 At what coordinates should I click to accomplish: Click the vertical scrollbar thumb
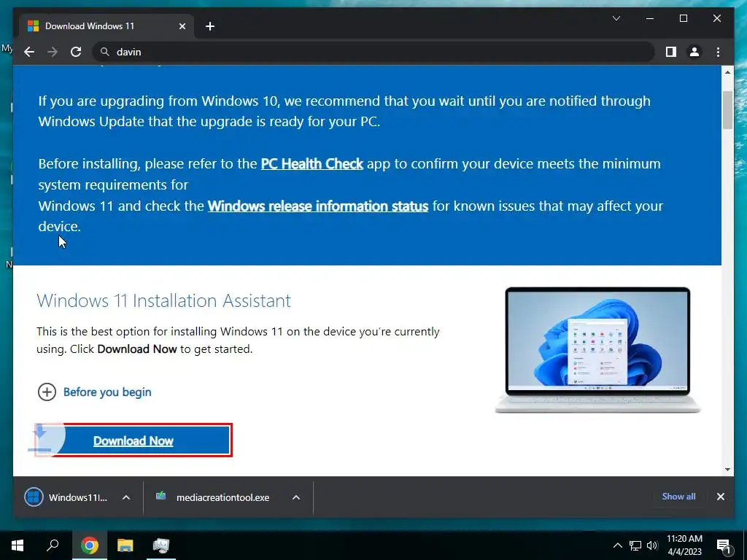coord(727,110)
